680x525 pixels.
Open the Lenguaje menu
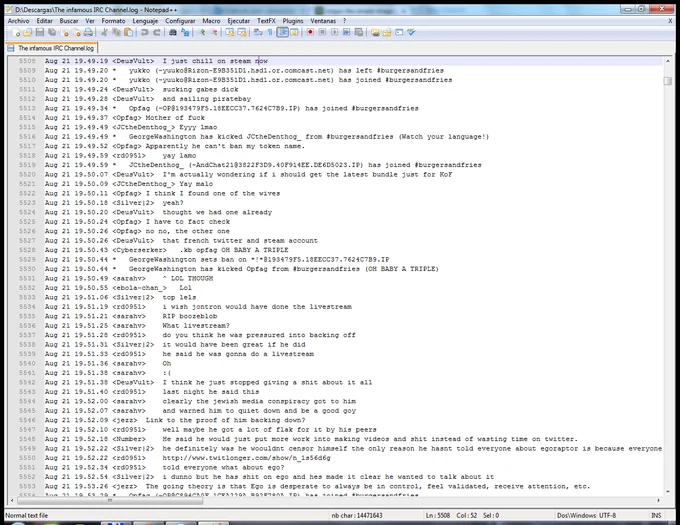[x=145, y=21]
